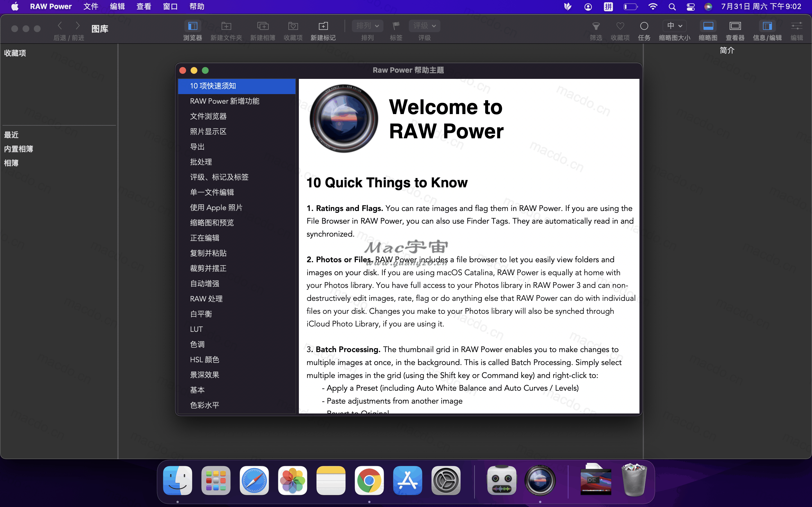
Task: Open the 窗口 menu in menu bar
Action: (x=170, y=6)
